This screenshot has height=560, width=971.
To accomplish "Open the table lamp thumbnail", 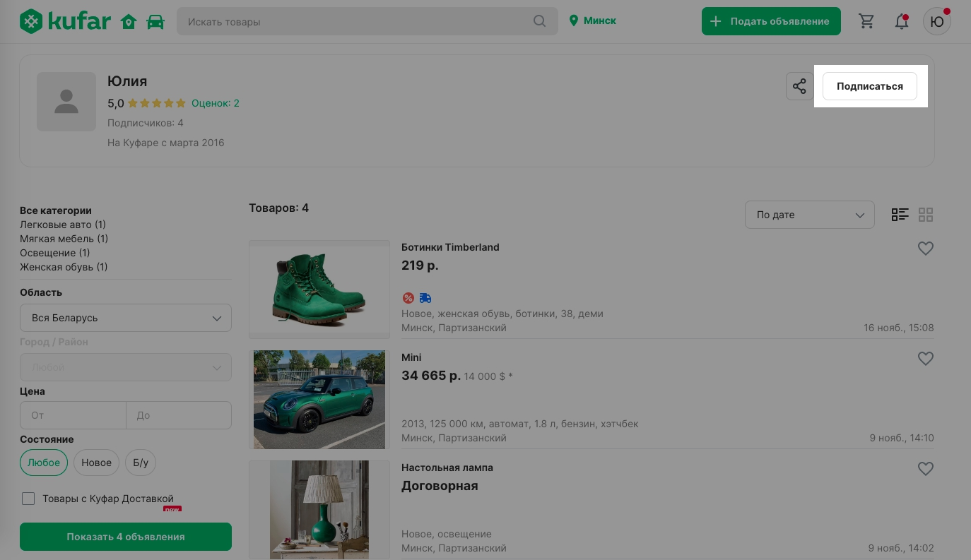I will [x=319, y=510].
